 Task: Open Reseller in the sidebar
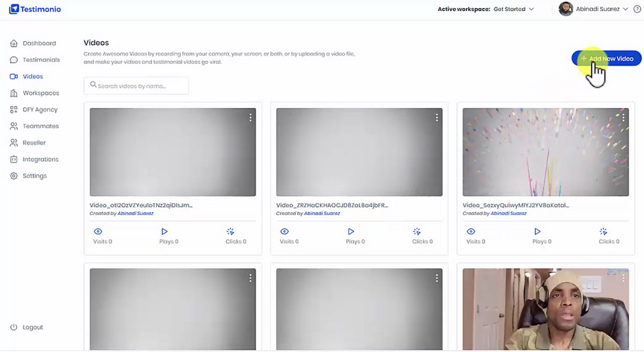pyautogui.click(x=34, y=142)
